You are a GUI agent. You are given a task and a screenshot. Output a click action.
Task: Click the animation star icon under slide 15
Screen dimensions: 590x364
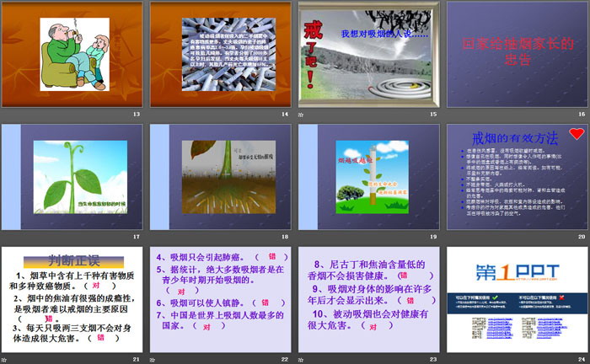(x=301, y=115)
